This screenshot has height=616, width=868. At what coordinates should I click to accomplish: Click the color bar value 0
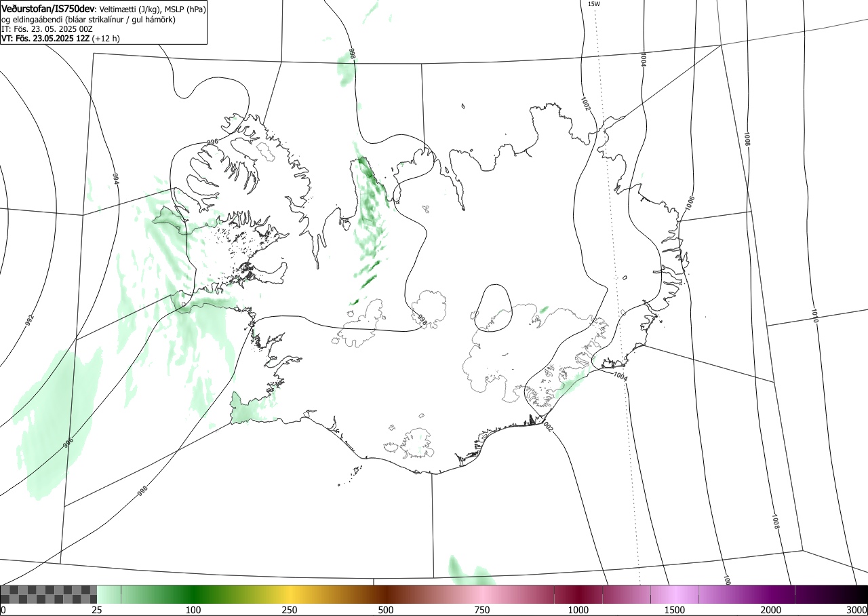(x=3, y=611)
